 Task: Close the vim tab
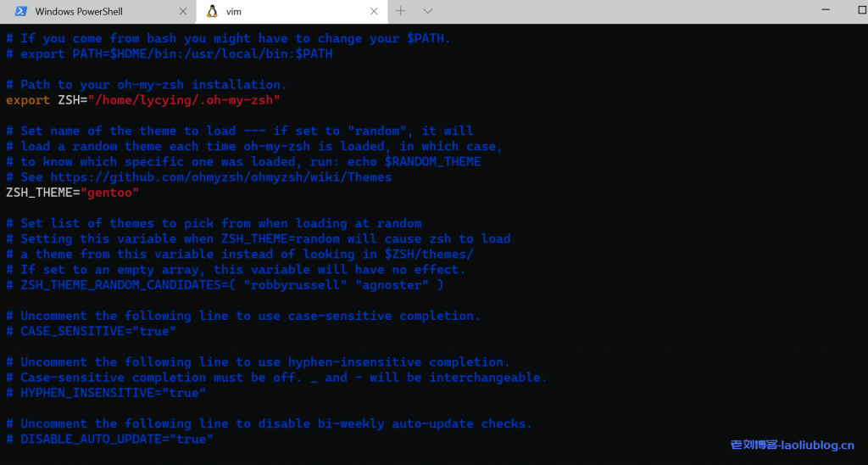tap(374, 12)
